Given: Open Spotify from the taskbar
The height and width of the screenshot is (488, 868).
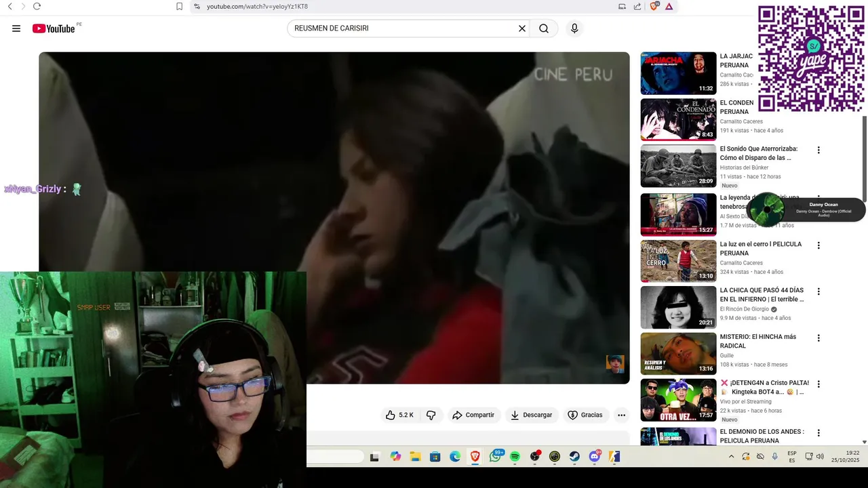Looking at the screenshot, I should tap(515, 457).
